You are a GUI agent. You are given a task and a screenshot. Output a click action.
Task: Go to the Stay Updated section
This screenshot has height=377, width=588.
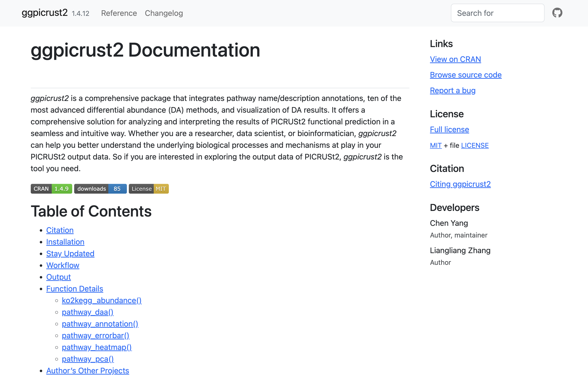pos(70,254)
